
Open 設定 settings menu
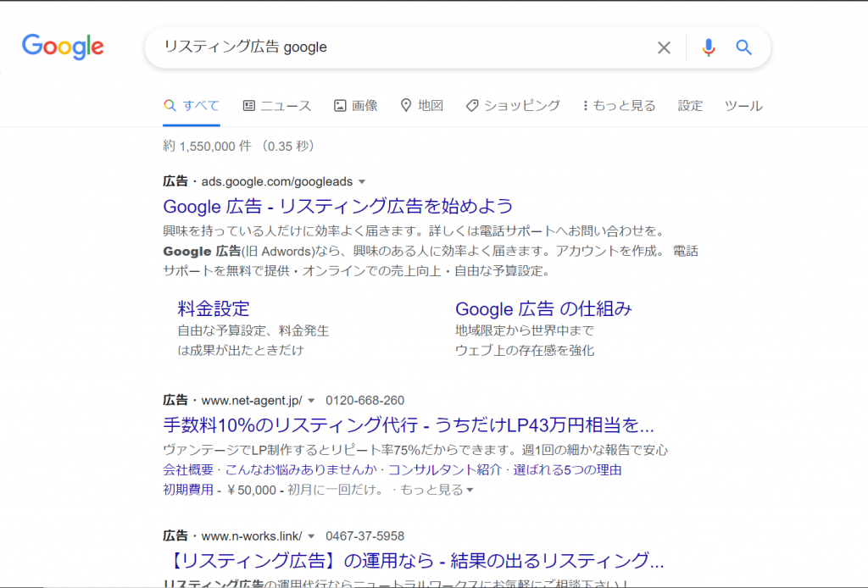click(690, 105)
